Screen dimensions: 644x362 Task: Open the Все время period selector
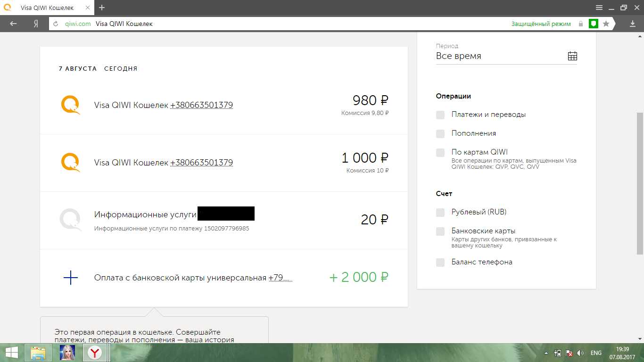point(506,56)
